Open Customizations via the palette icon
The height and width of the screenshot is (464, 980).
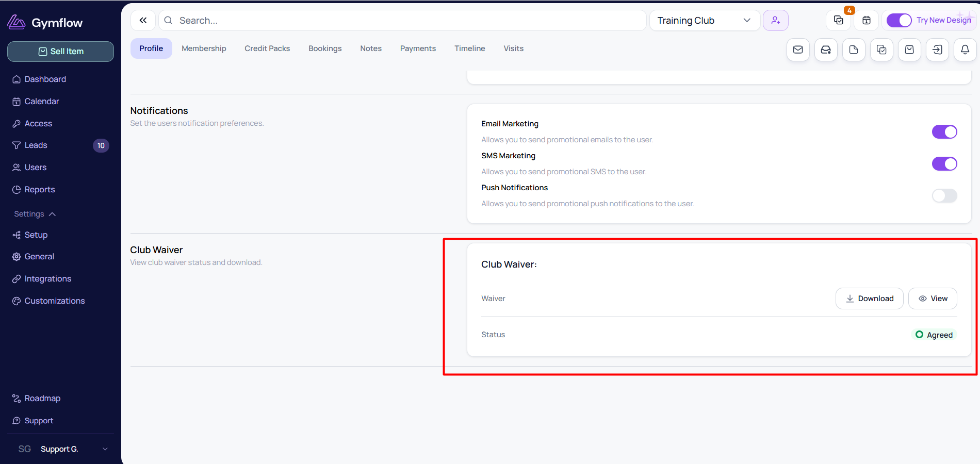point(17,301)
